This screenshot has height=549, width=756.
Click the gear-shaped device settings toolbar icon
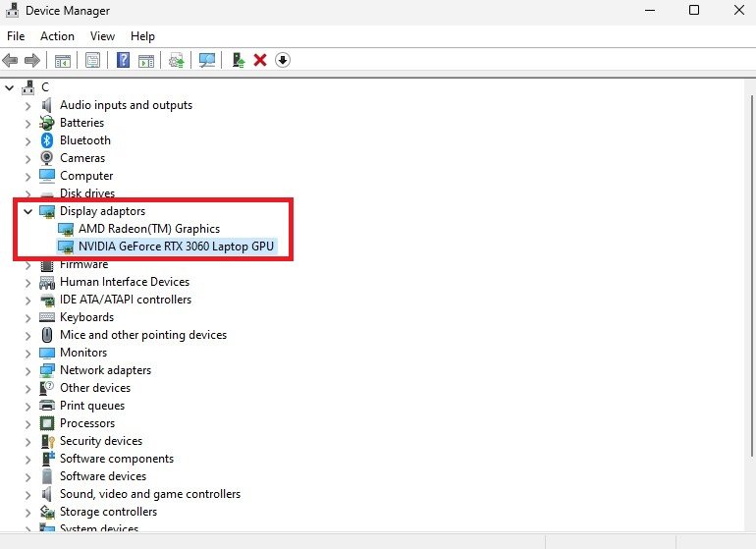click(177, 60)
